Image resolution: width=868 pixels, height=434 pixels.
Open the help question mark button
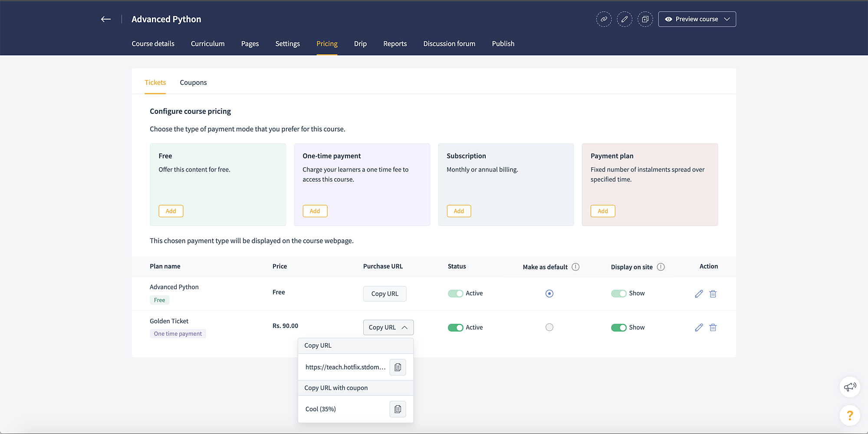click(x=850, y=416)
